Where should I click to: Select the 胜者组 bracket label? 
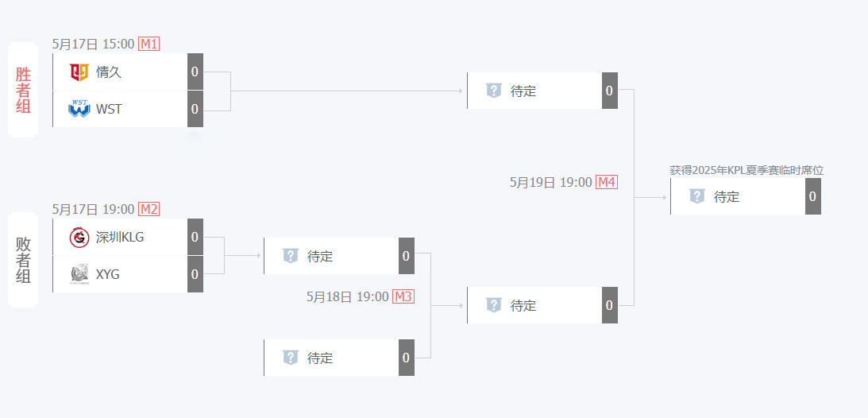23,91
